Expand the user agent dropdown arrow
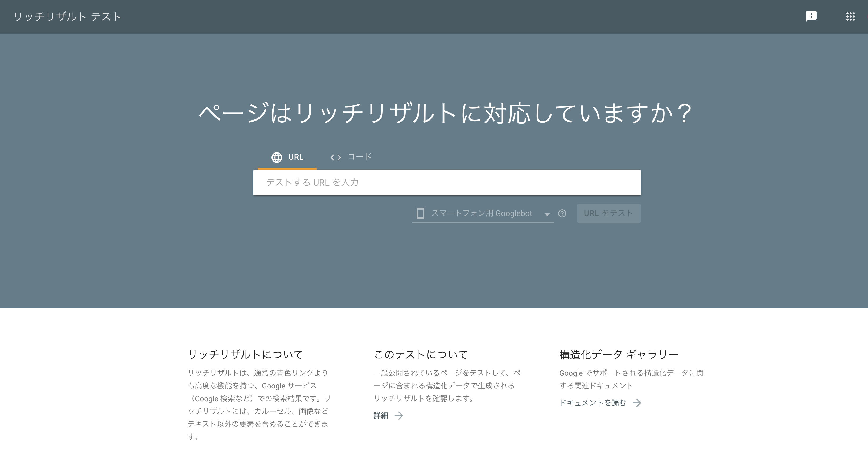Image resolution: width=868 pixels, height=455 pixels. (547, 214)
